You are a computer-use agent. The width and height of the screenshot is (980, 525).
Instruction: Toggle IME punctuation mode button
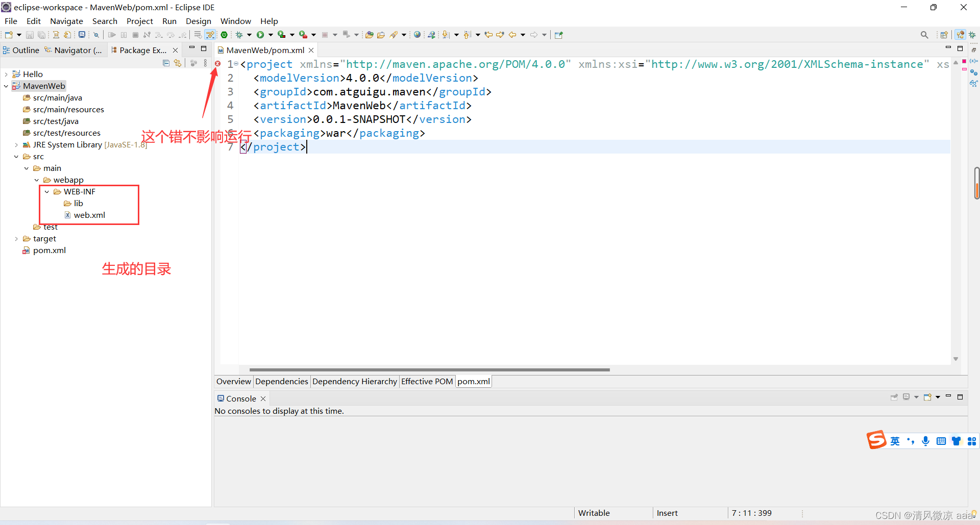(911, 441)
